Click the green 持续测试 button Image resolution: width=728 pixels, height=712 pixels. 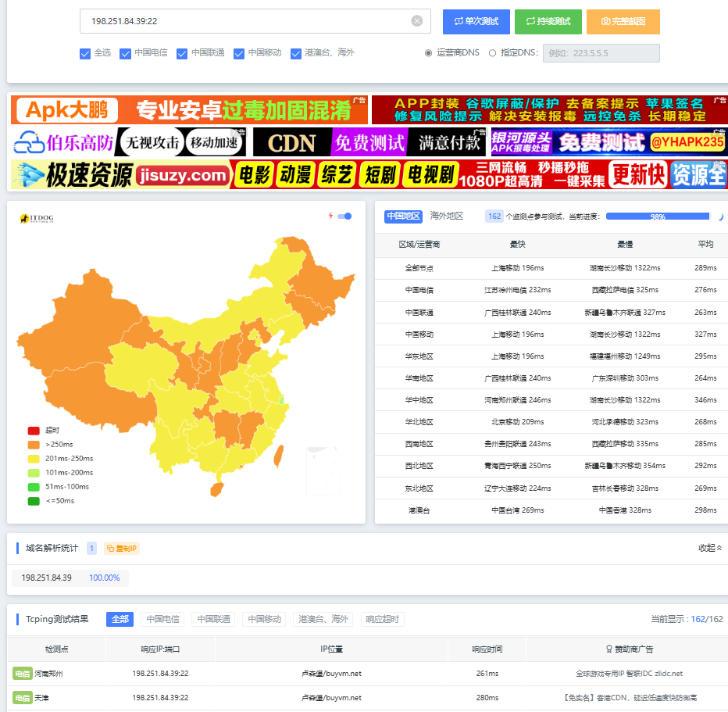548,21
